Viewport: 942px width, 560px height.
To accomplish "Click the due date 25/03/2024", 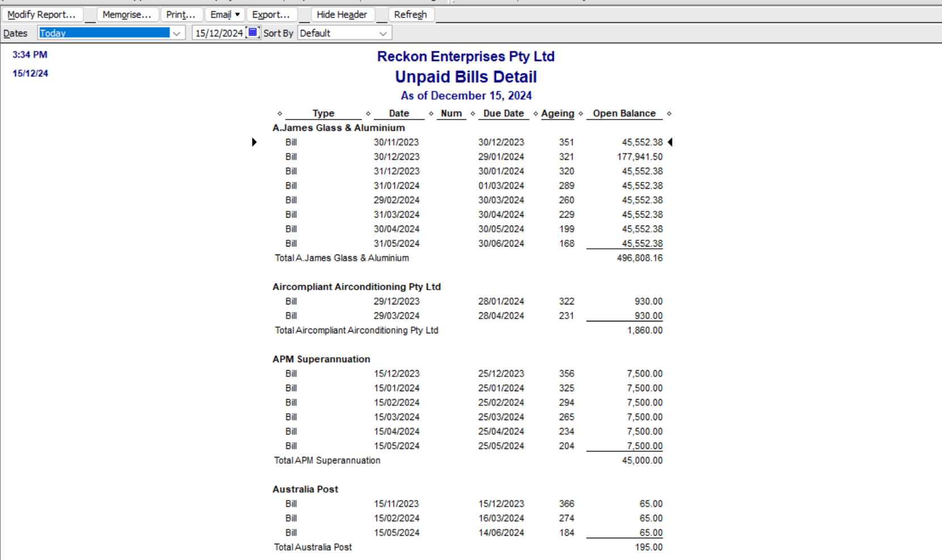I will pyautogui.click(x=501, y=417).
